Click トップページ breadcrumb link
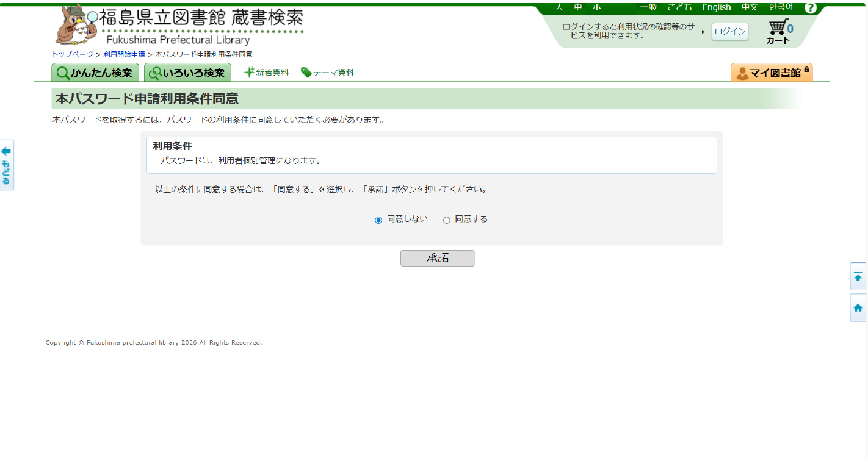 (72, 54)
